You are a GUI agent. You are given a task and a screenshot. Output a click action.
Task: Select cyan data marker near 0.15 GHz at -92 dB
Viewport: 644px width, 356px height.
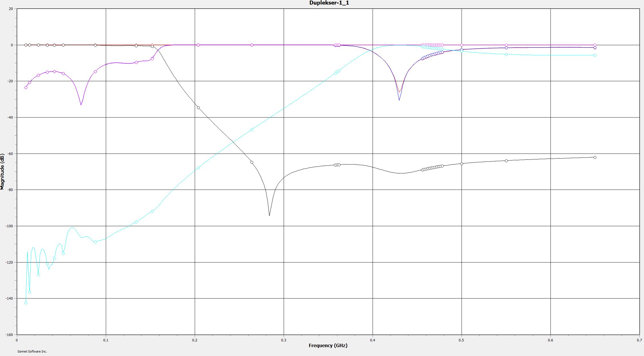[152, 211]
